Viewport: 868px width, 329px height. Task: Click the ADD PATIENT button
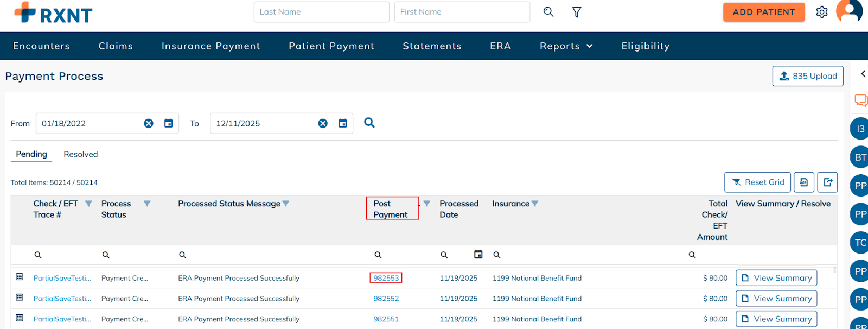pos(763,12)
